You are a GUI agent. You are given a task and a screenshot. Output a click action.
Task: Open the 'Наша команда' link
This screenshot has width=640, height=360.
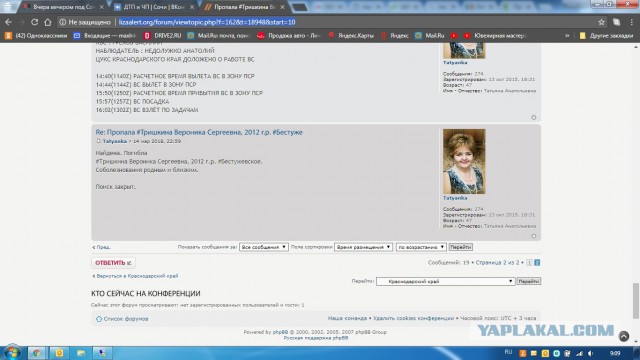(347, 318)
